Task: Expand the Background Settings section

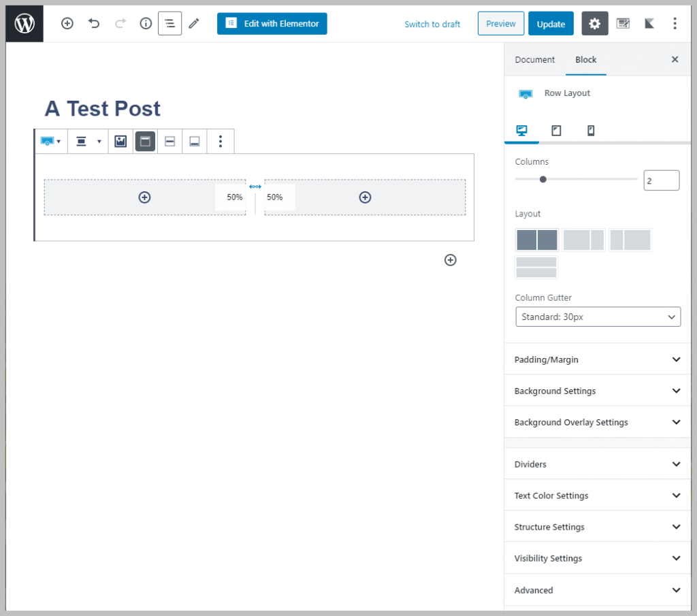Action: click(598, 391)
